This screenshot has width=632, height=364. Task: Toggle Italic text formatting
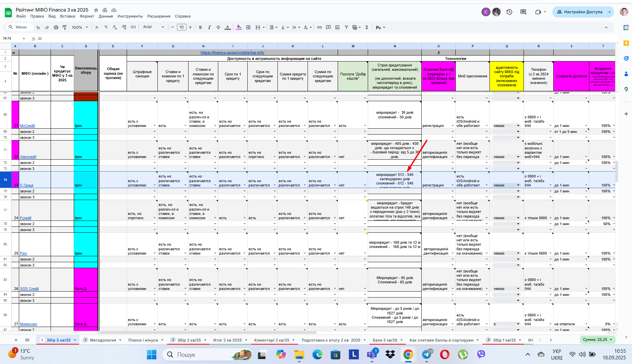[209, 27]
